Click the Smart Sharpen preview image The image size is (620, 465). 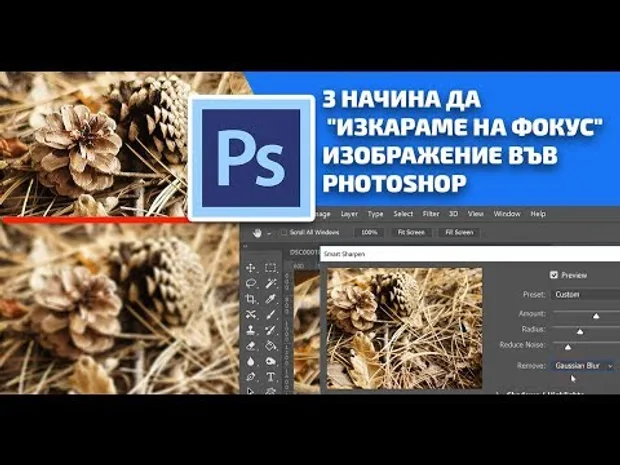[405, 329]
